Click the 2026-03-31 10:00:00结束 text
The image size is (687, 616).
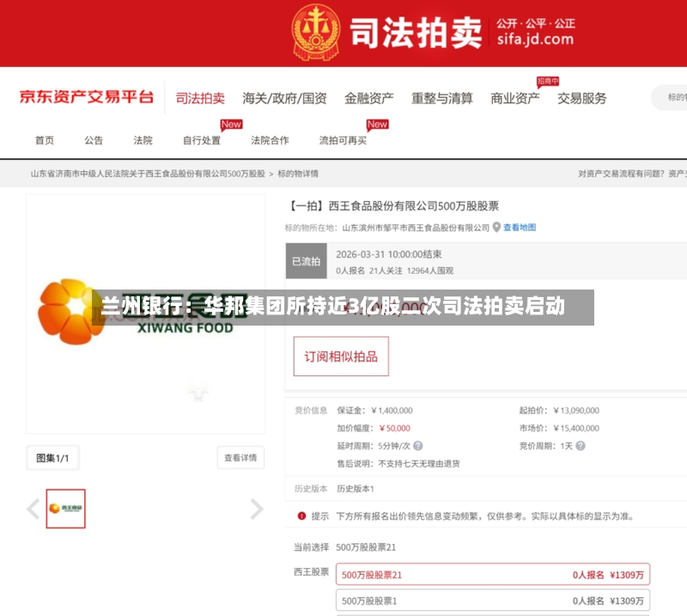click(x=389, y=254)
